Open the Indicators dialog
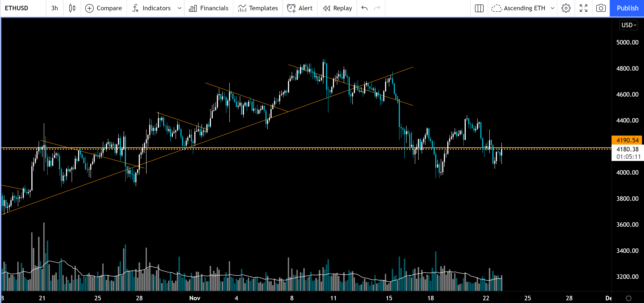 click(152, 8)
